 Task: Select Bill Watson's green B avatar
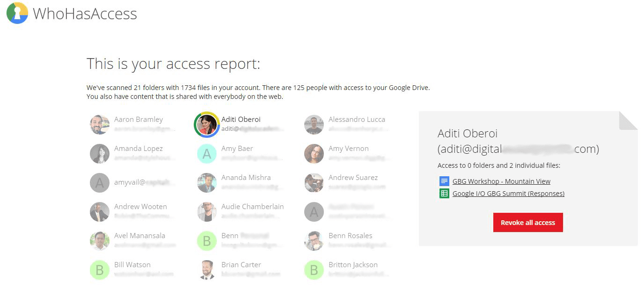click(x=100, y=270)
